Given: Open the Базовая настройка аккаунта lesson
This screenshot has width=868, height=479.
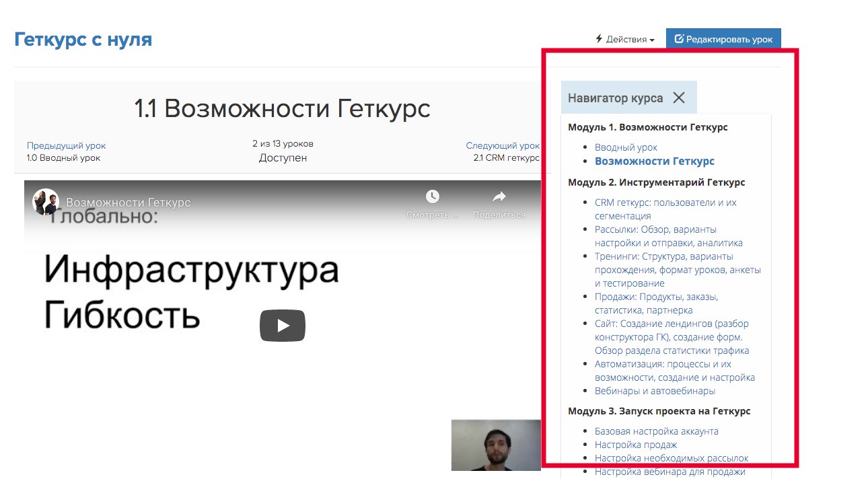Looking at the screenshot, I should tap(657, 431).
